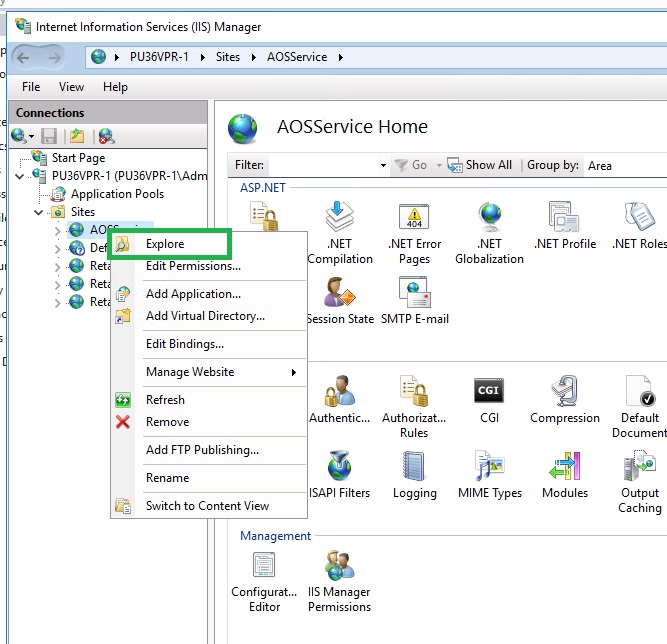Viewport: 667px width, 644px height.
Task: Click the Show All button
Action: click(x=480, y=165)
